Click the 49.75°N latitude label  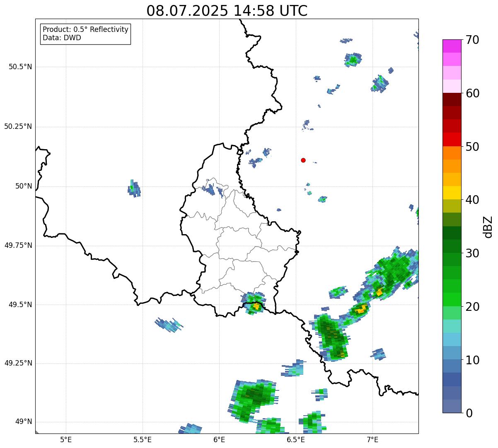click(x=18, y=245)
